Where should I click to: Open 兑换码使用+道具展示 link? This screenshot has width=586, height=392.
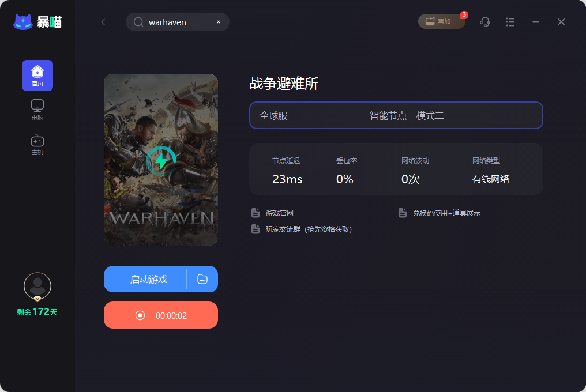[446, 213]
